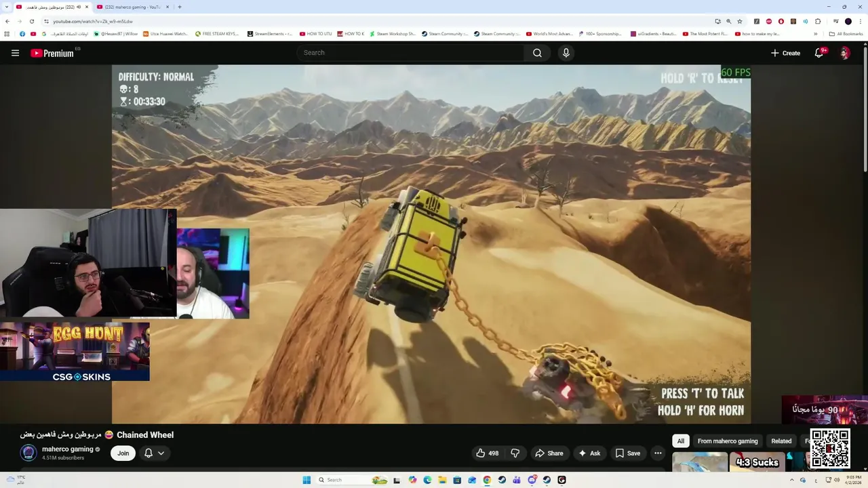Image resolution: width=868 pixels, height=488 pixels.
Task: Open Task View on taskbar
Action: pyautogui.click(x=397, y=480)
